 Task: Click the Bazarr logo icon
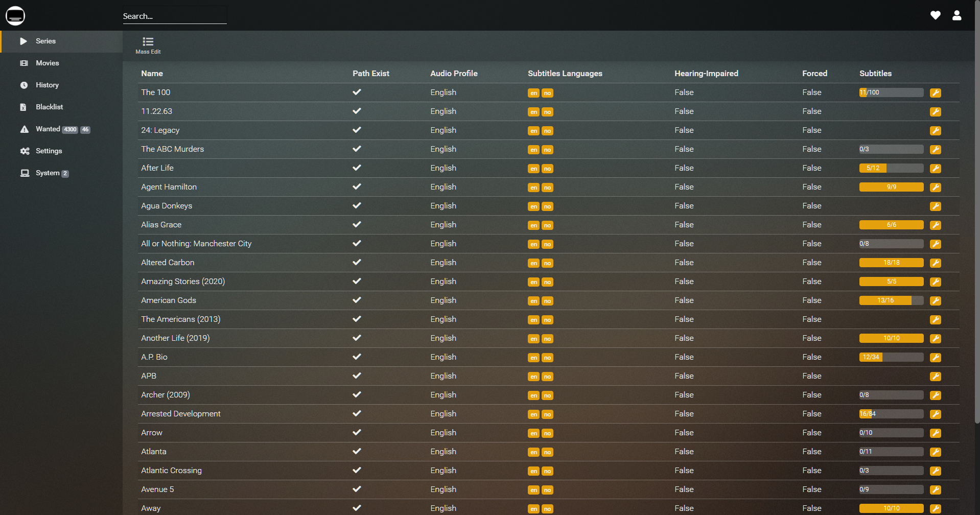15,16
